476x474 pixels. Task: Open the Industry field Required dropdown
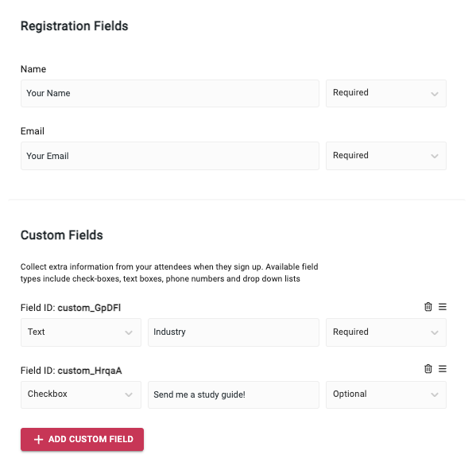pos(386,332)
